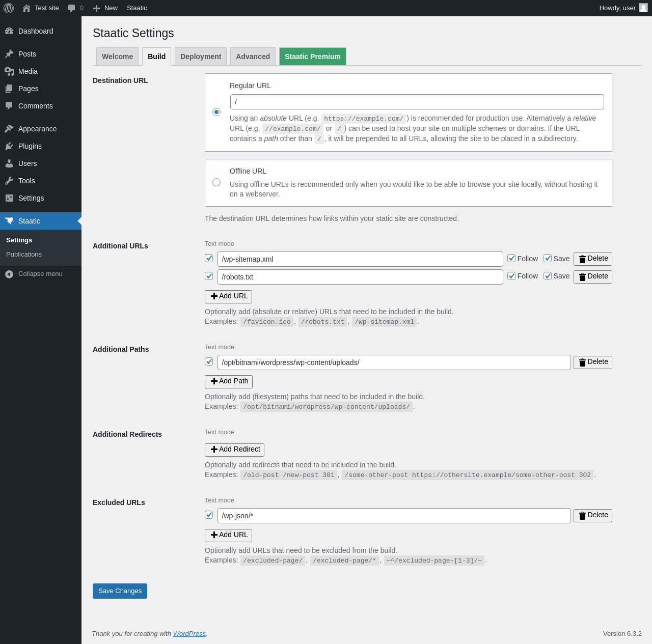Uncheck the /robots.txt enable checkbox
This screenshot has height=644, width=652.
209,276
